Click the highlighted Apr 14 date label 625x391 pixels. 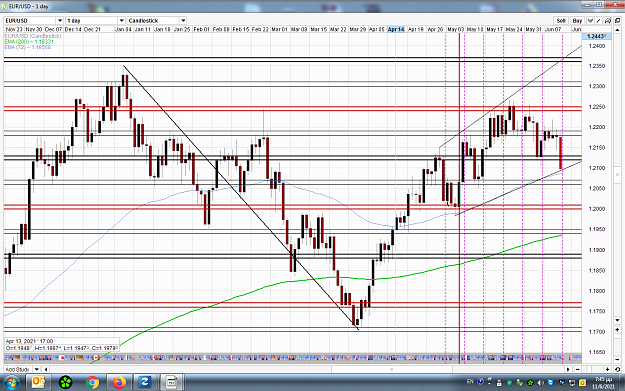pos(396,29)
